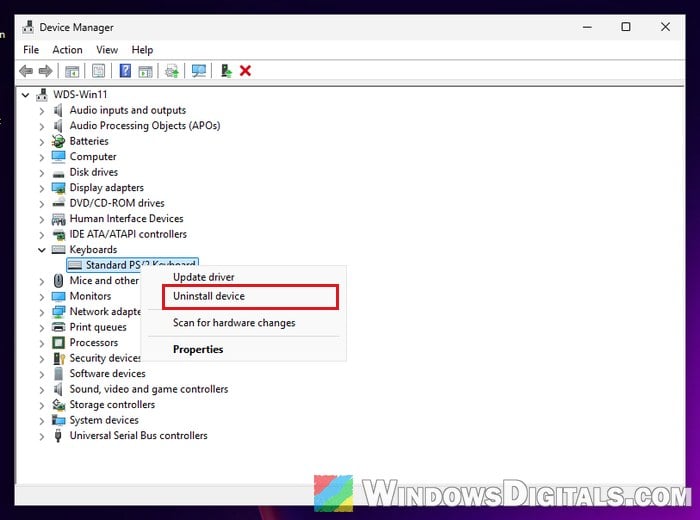Click the Back arrow toolbar icon
This screenshot has width=700, height=520.
[26, 71]
